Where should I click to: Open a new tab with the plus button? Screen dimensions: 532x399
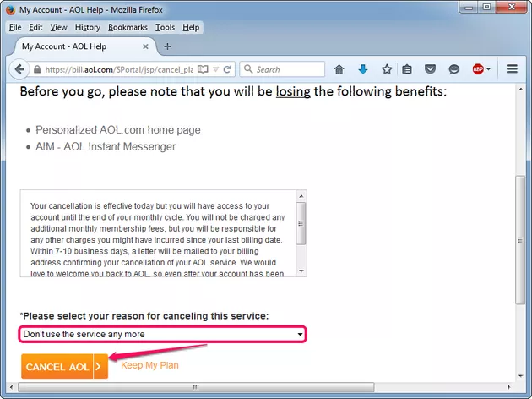167,46
